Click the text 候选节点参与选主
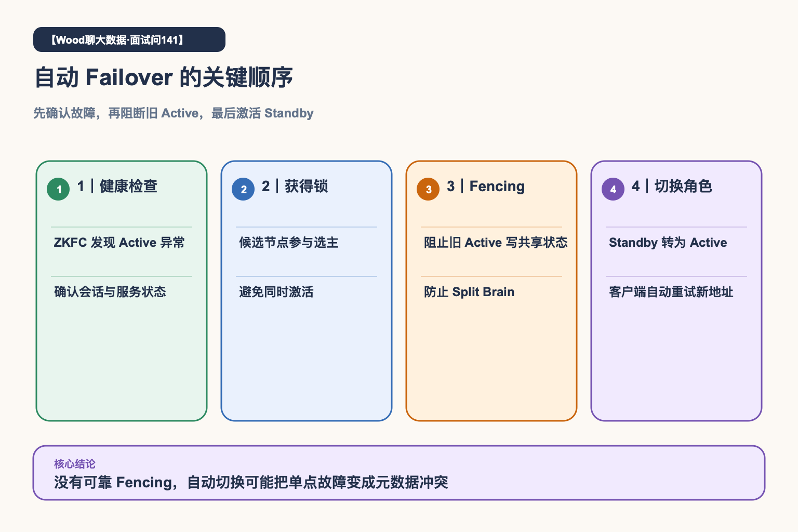Screen dimensions: 798x532 [289, 243]
